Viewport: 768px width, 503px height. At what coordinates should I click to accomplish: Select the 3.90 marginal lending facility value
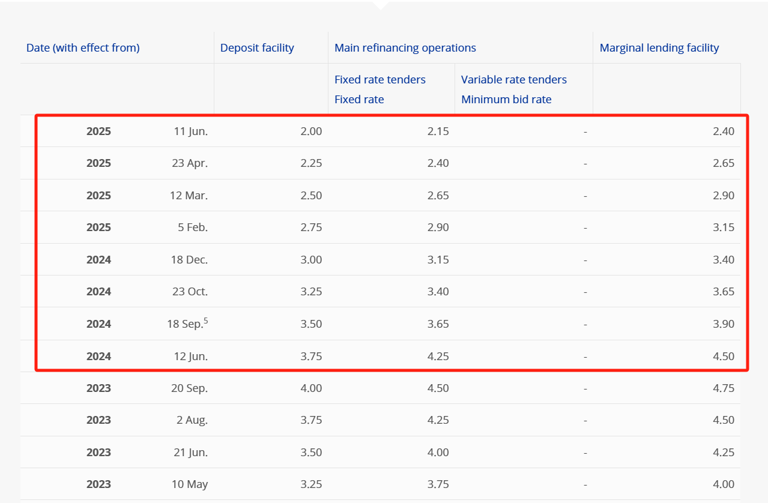click(x=723, y=324)
